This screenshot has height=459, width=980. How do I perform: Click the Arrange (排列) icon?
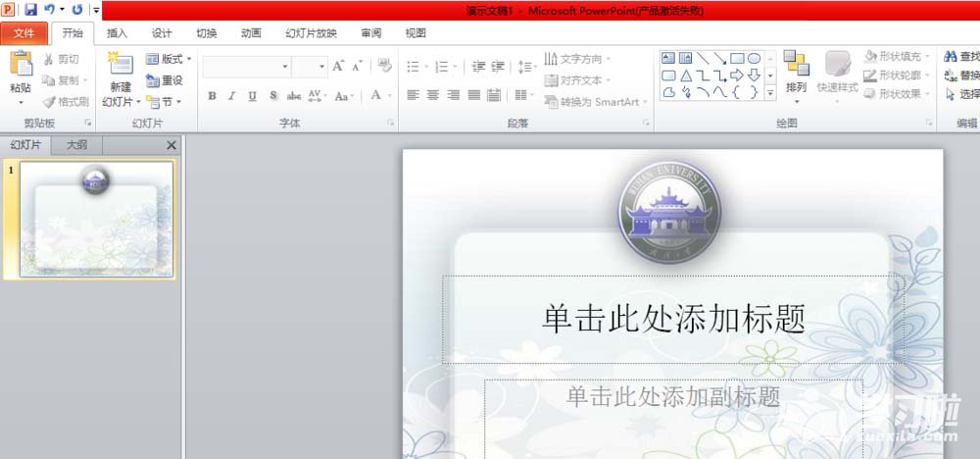pos(796,65)
